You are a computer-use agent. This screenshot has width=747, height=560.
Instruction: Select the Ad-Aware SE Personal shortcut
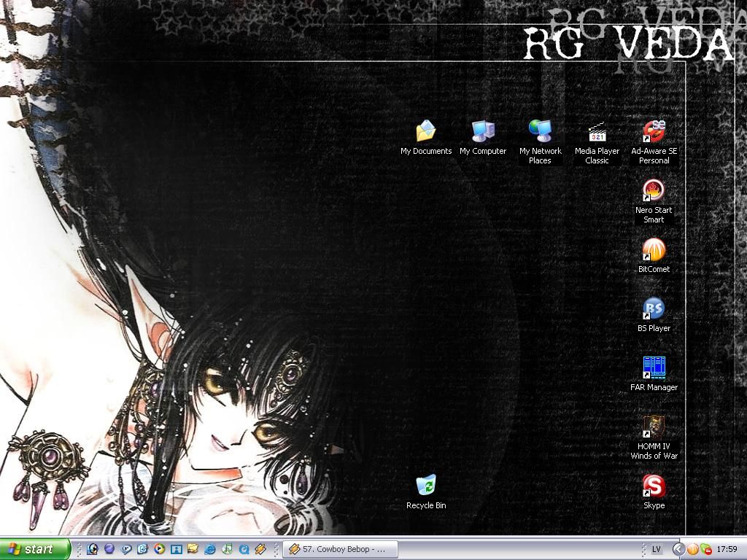point(654,142)
